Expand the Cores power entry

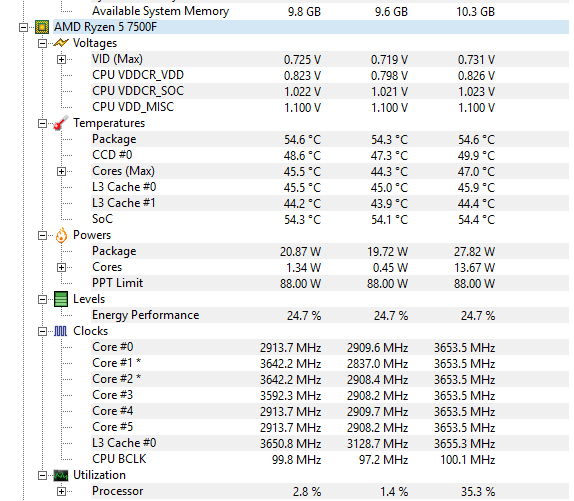coord(62,268)
